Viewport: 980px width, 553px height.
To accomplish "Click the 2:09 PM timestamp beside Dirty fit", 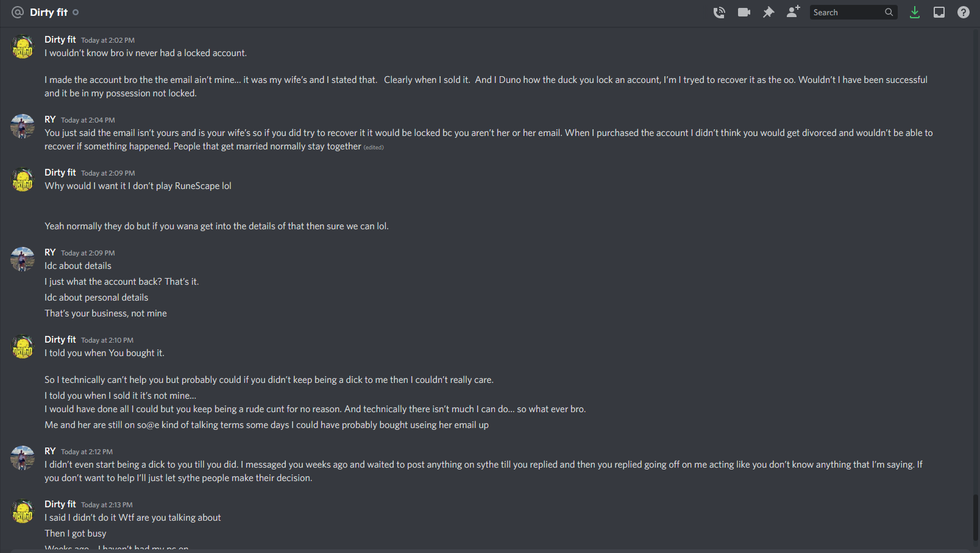I will pyautogui.click(x=108, y=173).
